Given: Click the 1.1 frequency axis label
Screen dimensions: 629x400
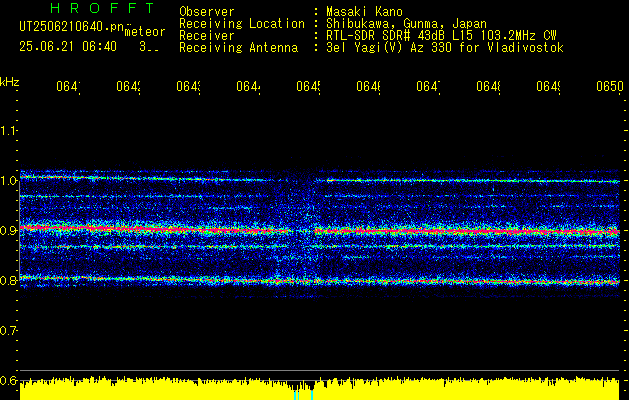Looking at the screenshot, I should pos(8,131).
